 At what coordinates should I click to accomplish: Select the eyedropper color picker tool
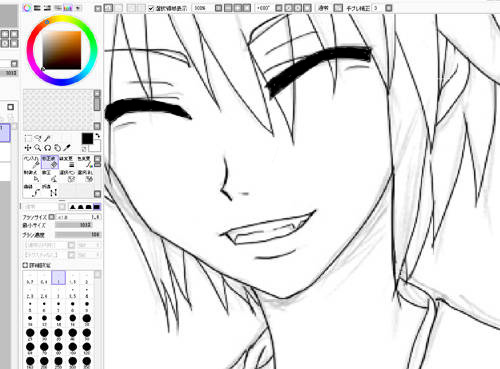[x=67, y=148]
